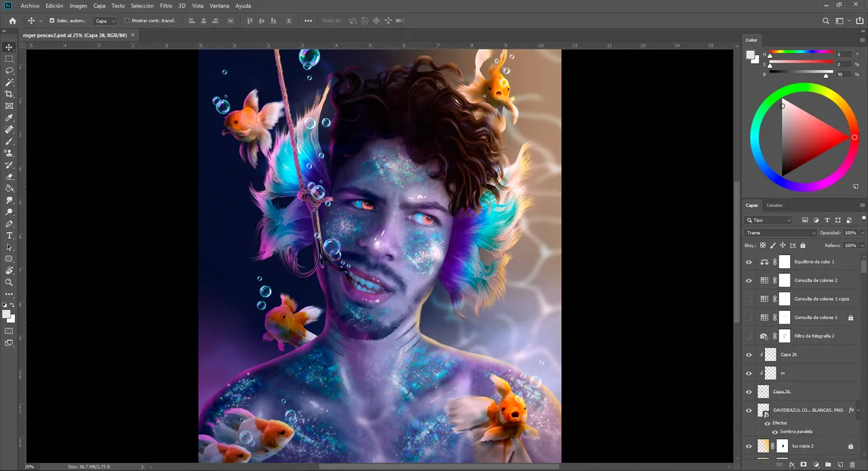This screenshot has width=868, height=471.
Task: Open the Layers panel options menu
Action: pos(862,205)
